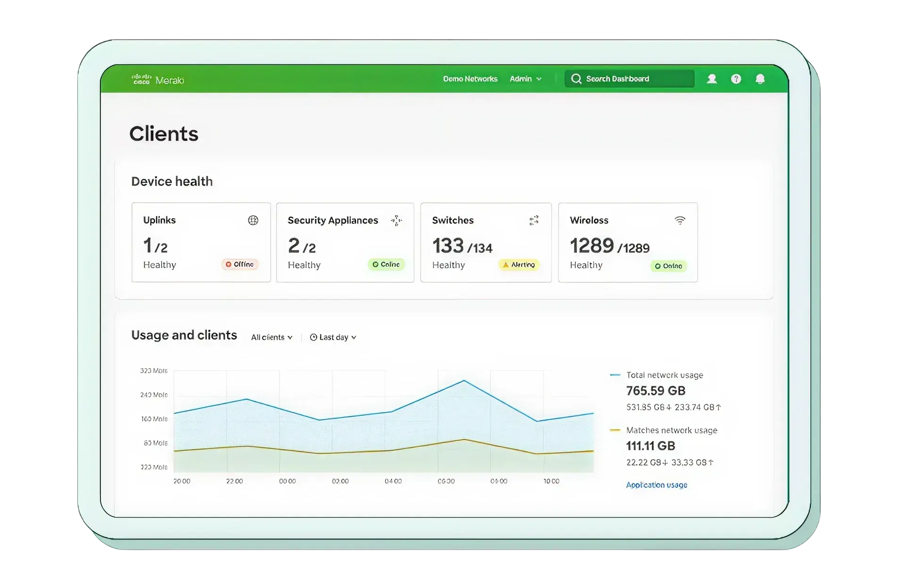Open the help question mark icon

[x=736, y=79]
